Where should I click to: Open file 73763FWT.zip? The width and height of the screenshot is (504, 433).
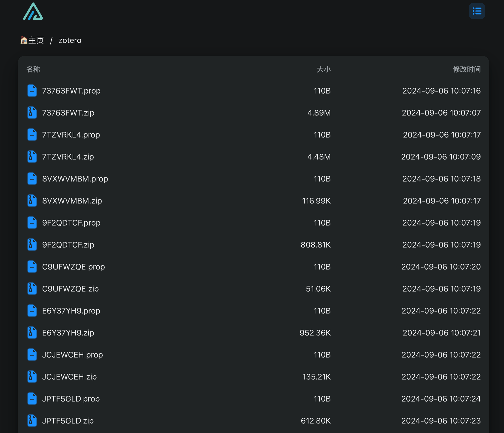[68, 113]
